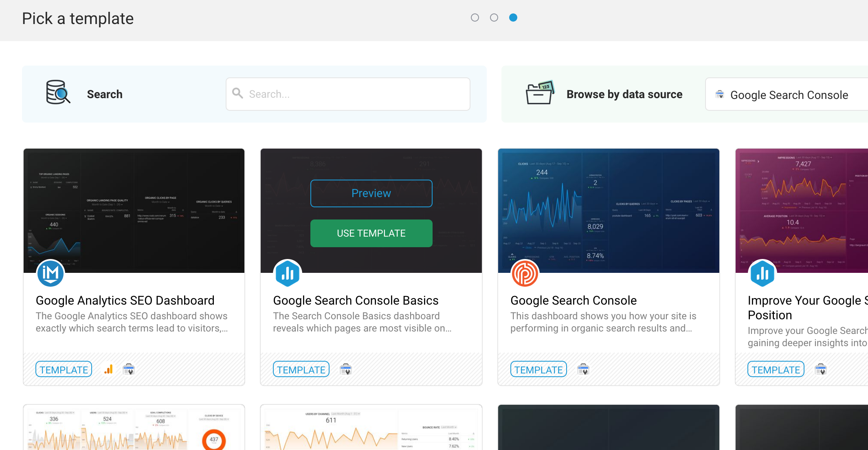Screen dimensions: 868x450
Task: Click the Google Analytics SEO Dashboard icon
Action: 51,273
